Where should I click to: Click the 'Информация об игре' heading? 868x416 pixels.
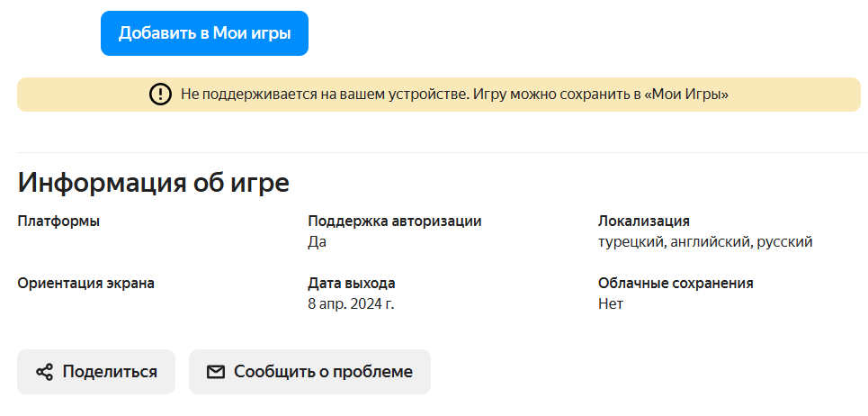(x=154, y=182)
